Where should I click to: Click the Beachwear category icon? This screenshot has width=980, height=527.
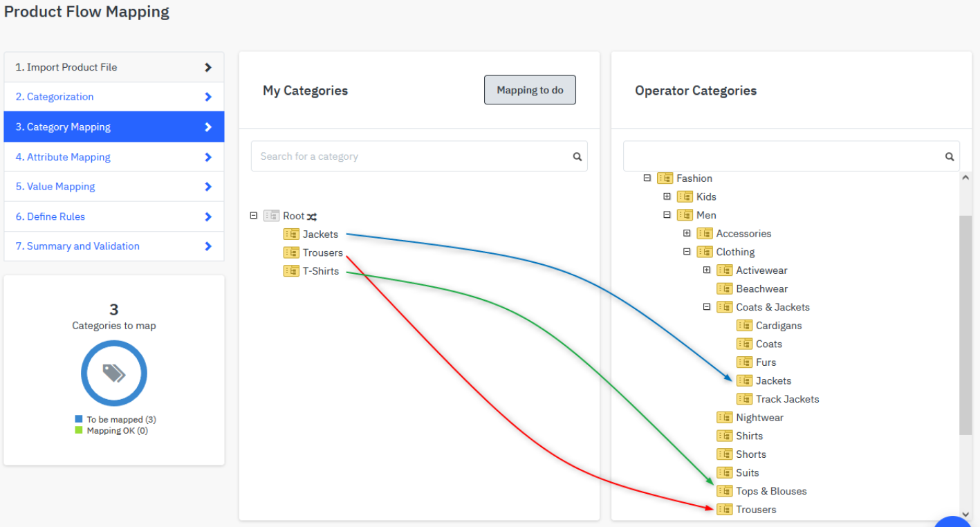click(725, 288)
